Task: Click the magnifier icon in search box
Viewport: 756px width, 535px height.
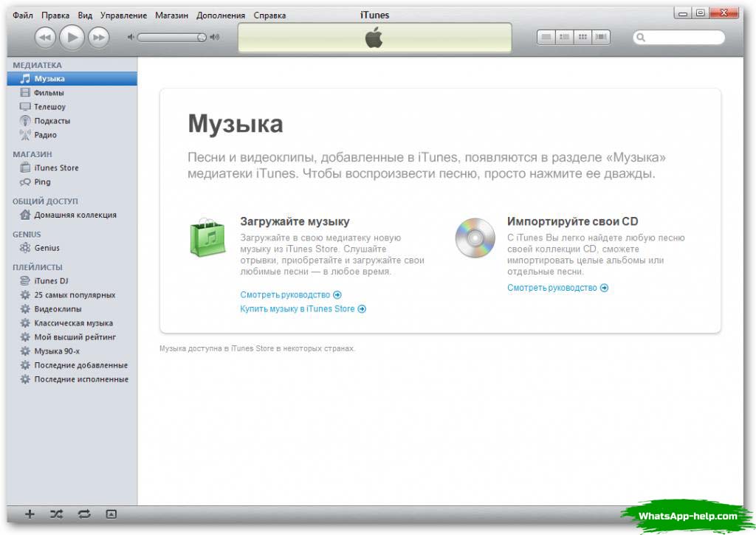Action: click(641, 37)
